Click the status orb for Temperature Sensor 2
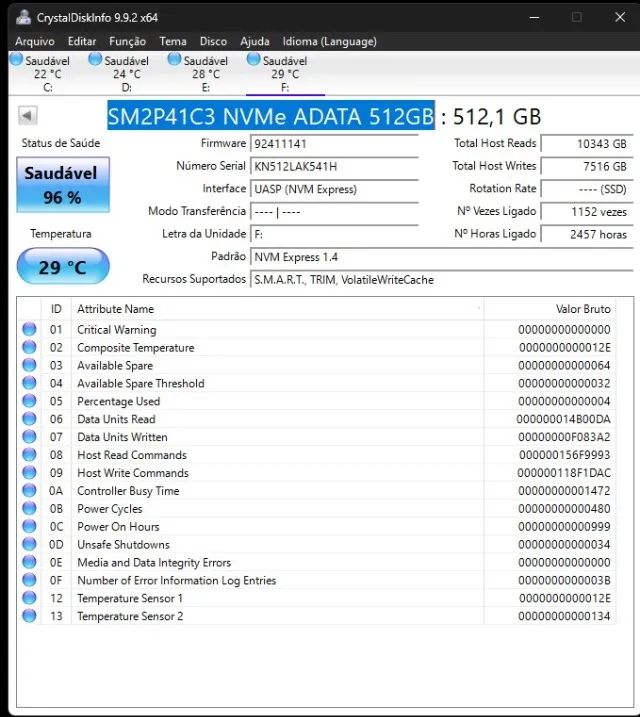This screenshot has width=640, height=717. click(x=29, y=615)
